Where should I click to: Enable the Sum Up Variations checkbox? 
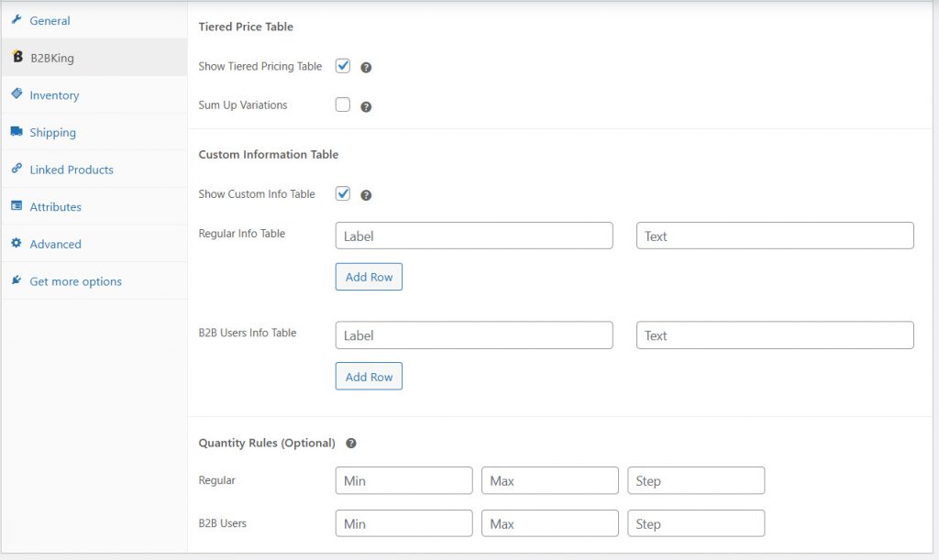[343, 104]
